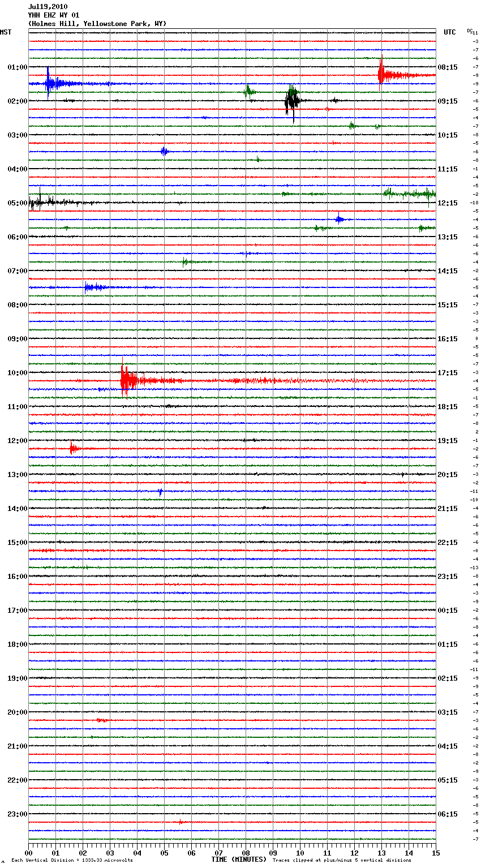This screenshot has width=481, height=868.
Task: Click the '23:15' UTC time label
Action: coord(448,577)
